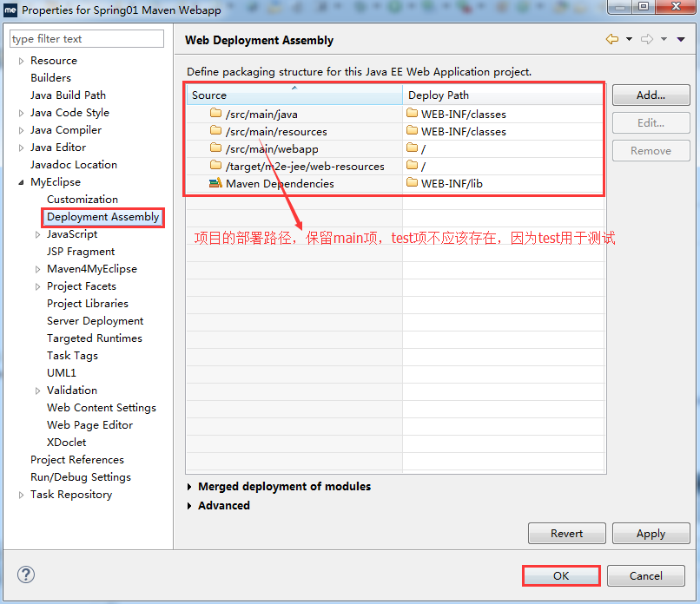Click the folder icon for /src/main/resources
This screenshot has height=604, width=700.
pos(215,130)
